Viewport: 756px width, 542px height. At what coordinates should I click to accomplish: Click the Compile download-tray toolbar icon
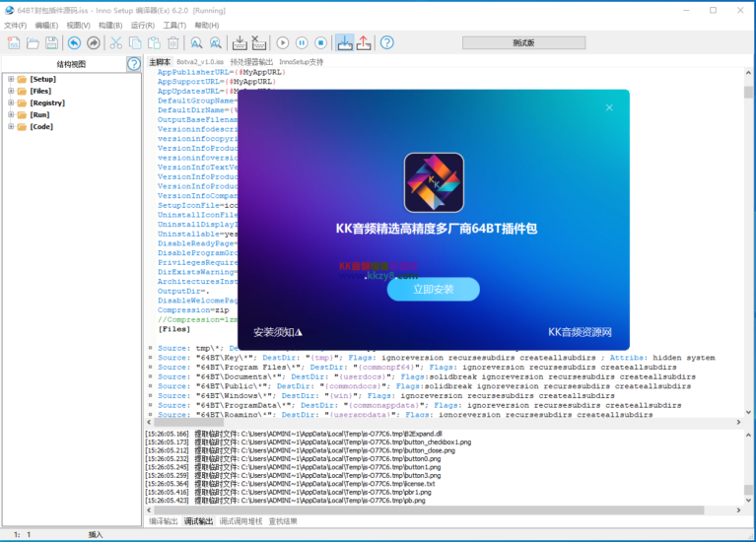click(x=240, y=42)
